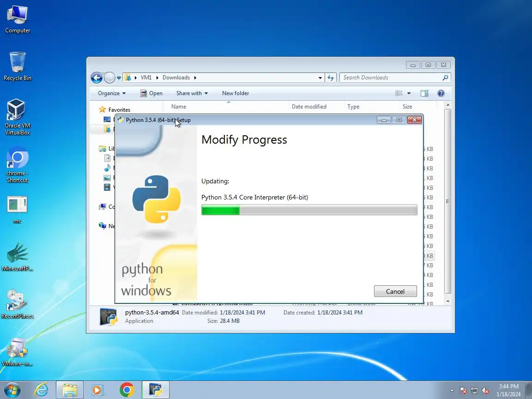Expand the arrow after Downloads in address bar

point(195,78)
